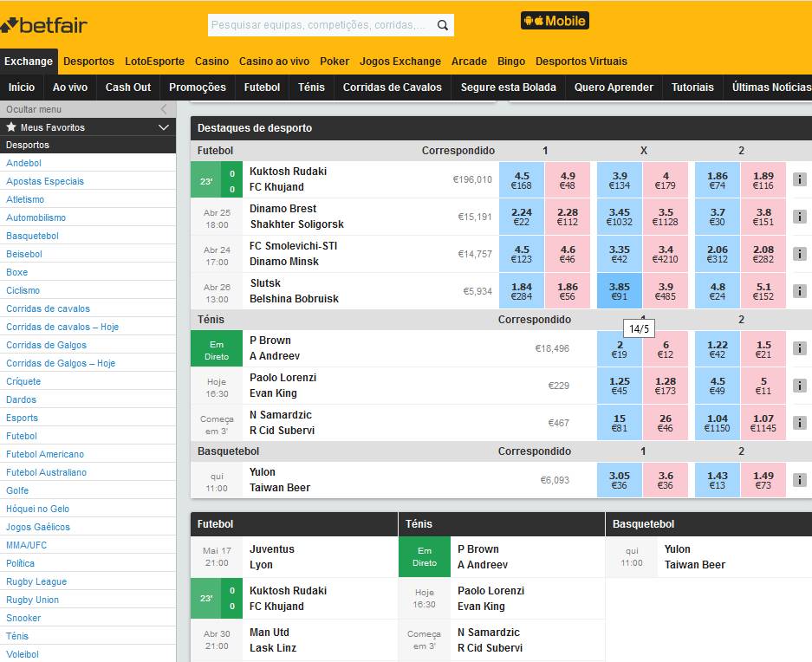Lay Dinamo Minsk at 2.08
Screen dimensions: 812x662
coord(763,255)
